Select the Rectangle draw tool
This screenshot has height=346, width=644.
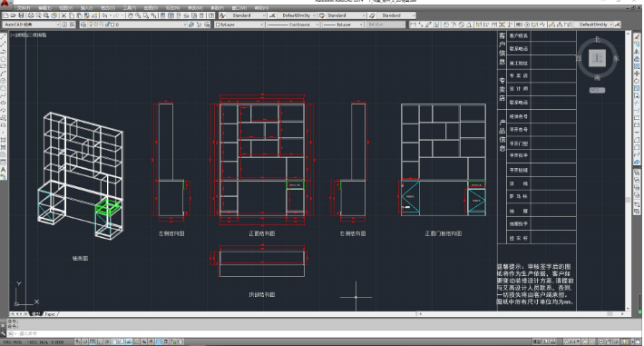pos(4,66)
